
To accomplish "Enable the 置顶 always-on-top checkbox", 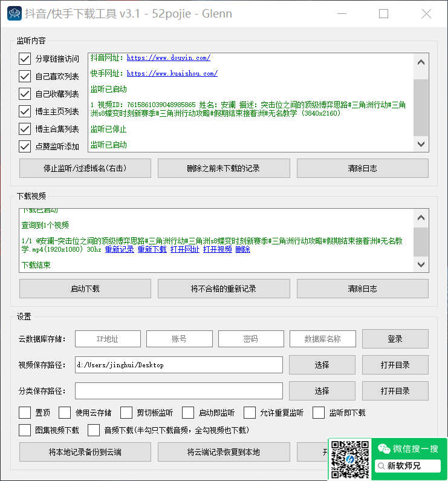I will point(25,413).
